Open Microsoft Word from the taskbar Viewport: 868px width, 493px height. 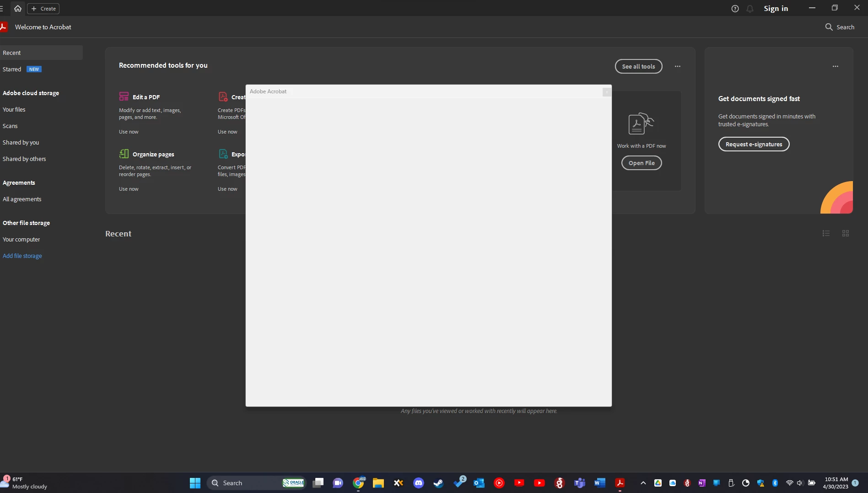pos(600,483)
